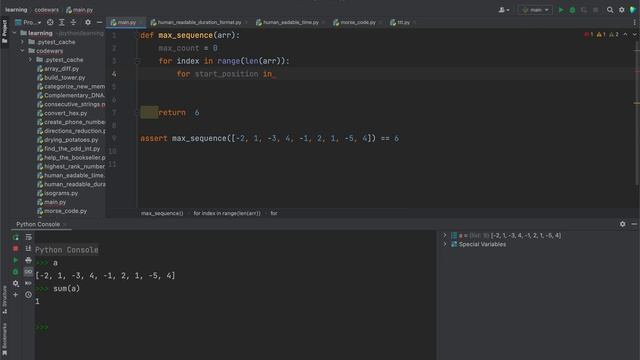
Task: Expand variable a in variables pane
Action: point(444,235)
